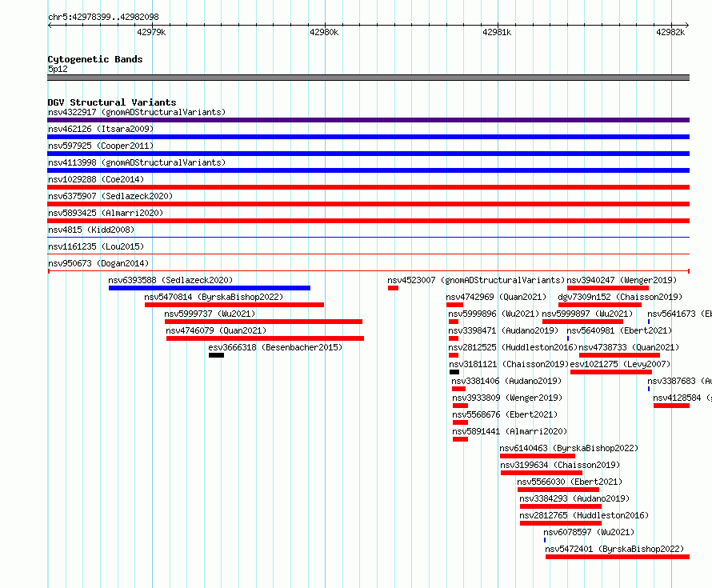Open the nsv6375907 (Sedlazeck2020) variant
Screen dimensions: 712x588
(x=110, y=196)
